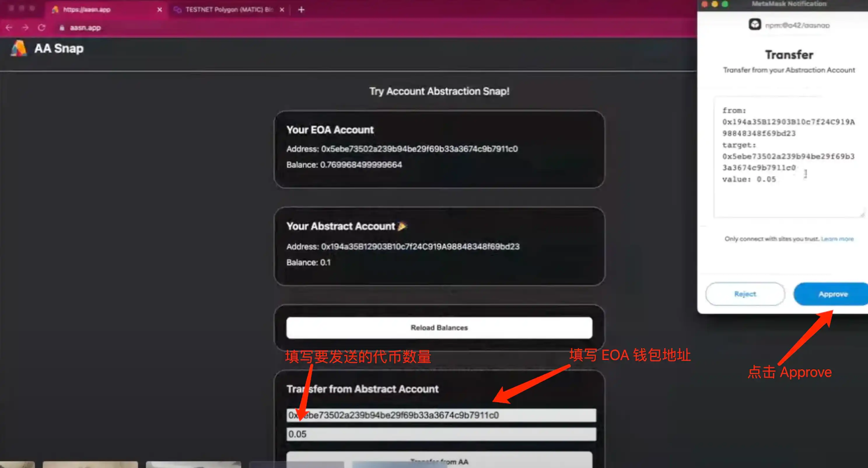Click the Abstract Account Balance: 0.1 text
The width and height of the screenshot is (868, 468).
tap(308, 262)
